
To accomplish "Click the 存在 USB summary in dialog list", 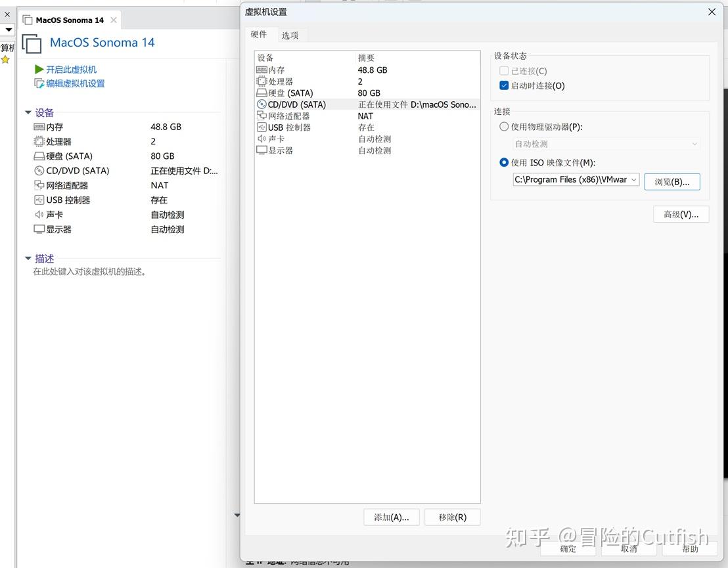I will pos(367,127).
